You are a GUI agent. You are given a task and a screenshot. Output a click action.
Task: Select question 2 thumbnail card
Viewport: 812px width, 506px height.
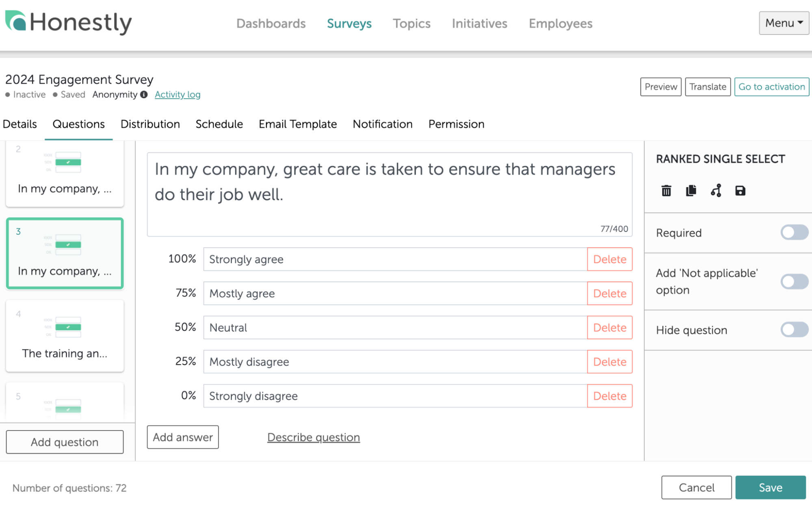pyautogui.click(x=65, y=174)
